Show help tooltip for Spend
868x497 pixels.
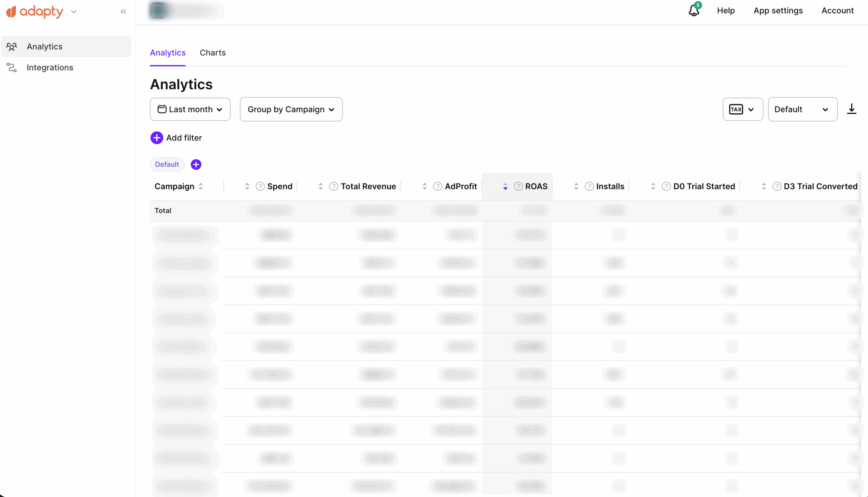point(260,186)
